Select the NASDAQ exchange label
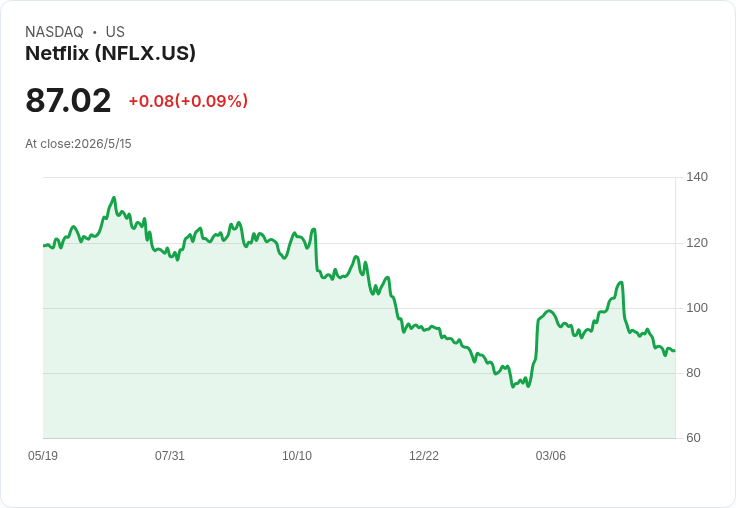 [54, 31]
